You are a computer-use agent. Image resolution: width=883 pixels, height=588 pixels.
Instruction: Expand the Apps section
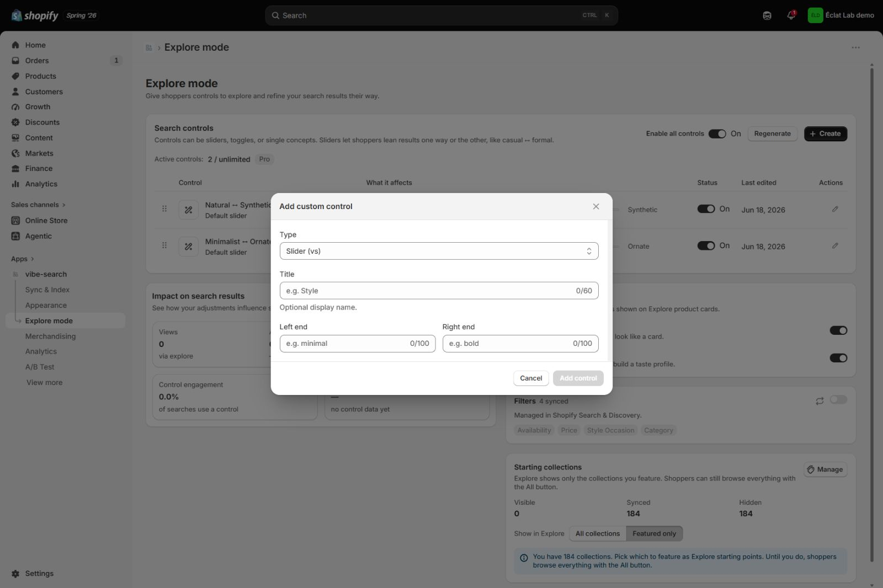tap(22, 259)
